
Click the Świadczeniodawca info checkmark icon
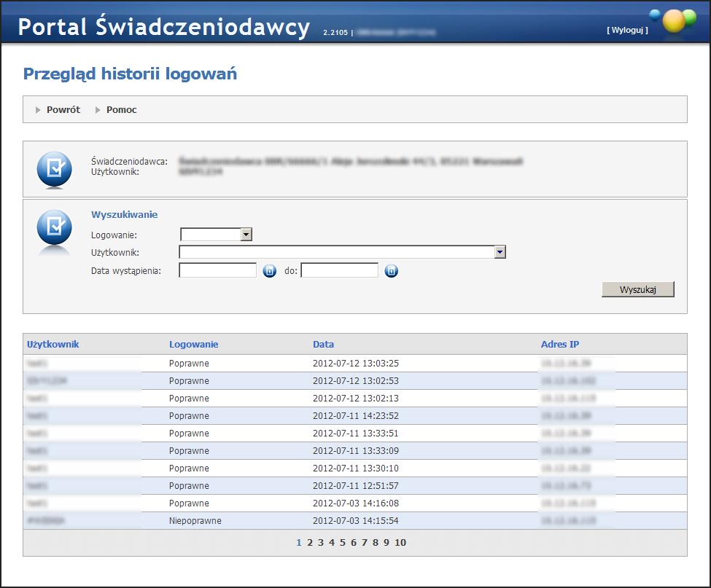(55, 170)
